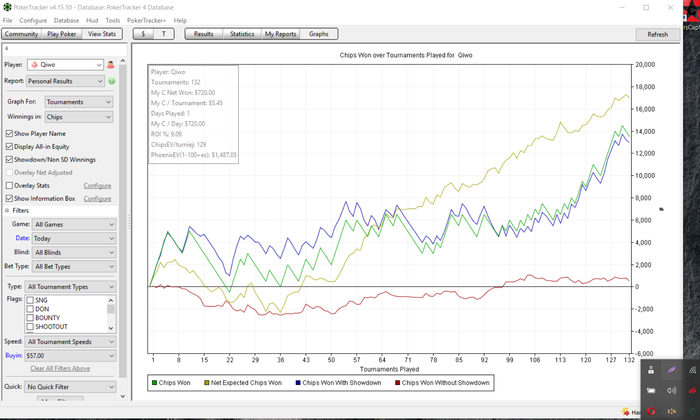Click the red Opera icon in tray
700x420 pixels.
(651, 411)
